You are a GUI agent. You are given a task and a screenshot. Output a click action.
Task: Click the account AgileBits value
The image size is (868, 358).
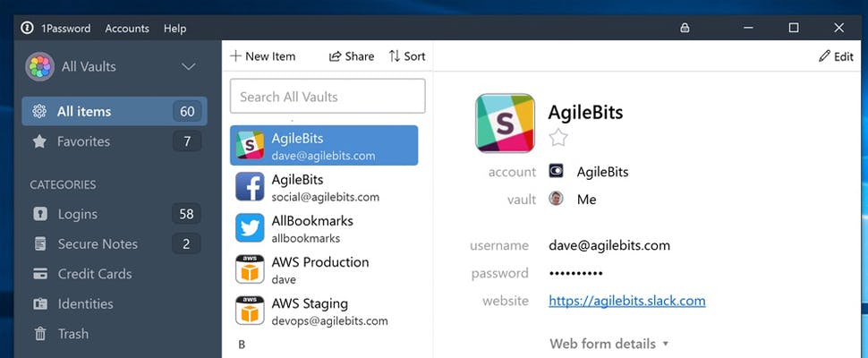pyautogui.click(x=602, y=172)
